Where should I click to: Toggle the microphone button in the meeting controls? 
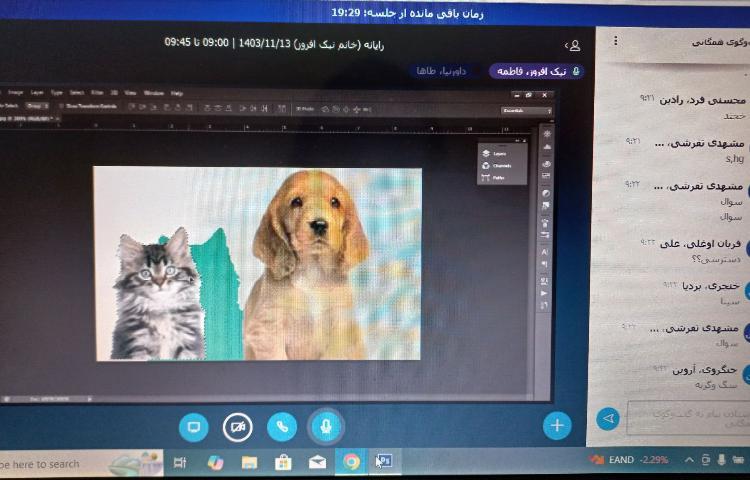coord(324,427)
